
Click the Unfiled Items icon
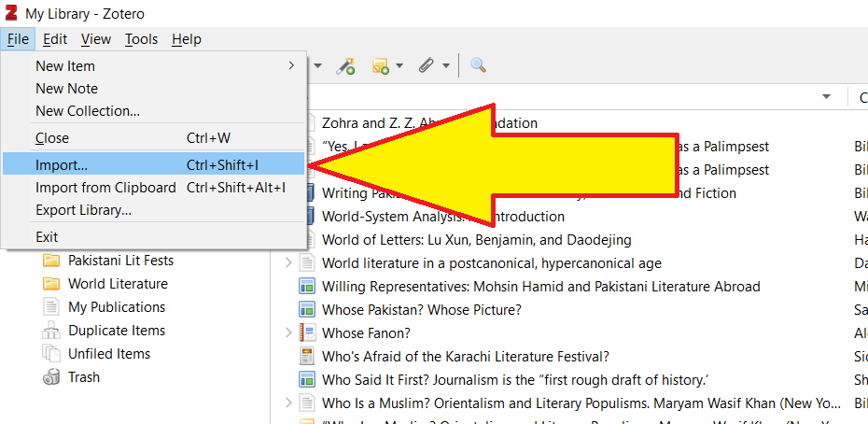(51, 354)
